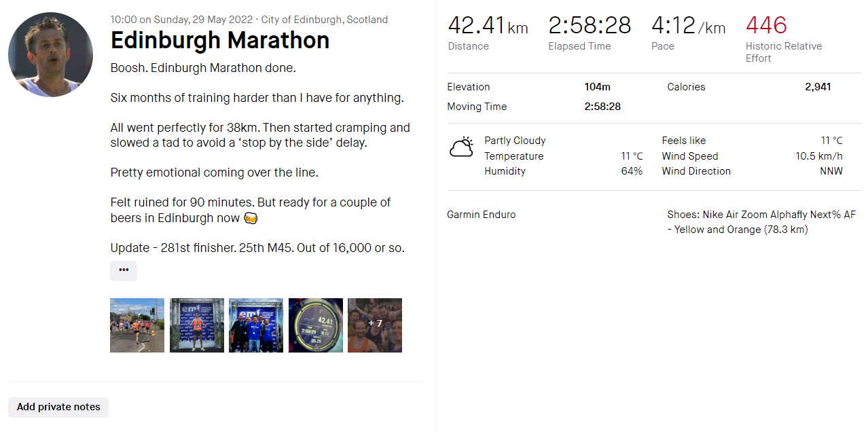868x432 pixels.
Task: Click the date and location line
Action: (249, 20)
